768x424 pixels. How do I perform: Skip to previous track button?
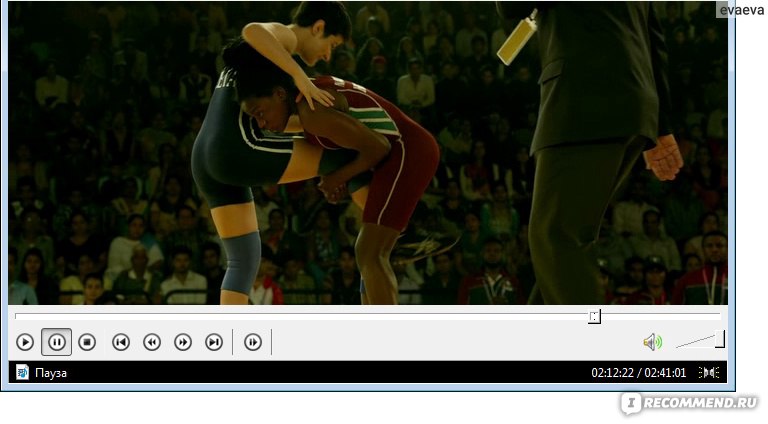(x=120, y=342)
